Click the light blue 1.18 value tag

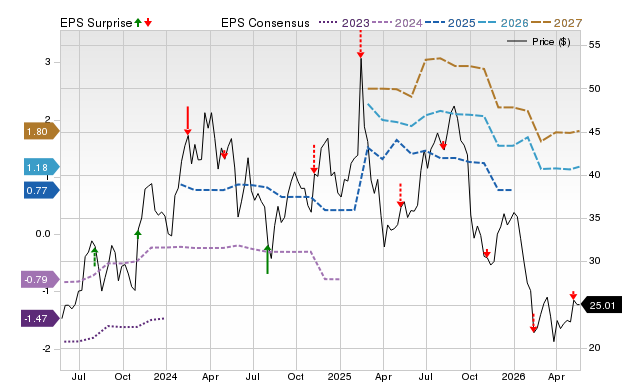click(42, 167)
